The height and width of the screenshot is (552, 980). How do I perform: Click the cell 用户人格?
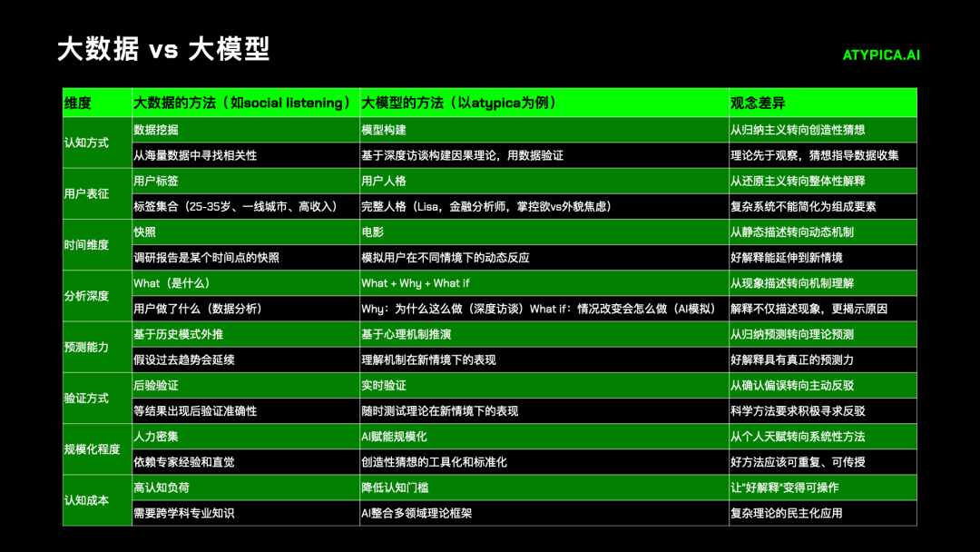pos(544,181)
